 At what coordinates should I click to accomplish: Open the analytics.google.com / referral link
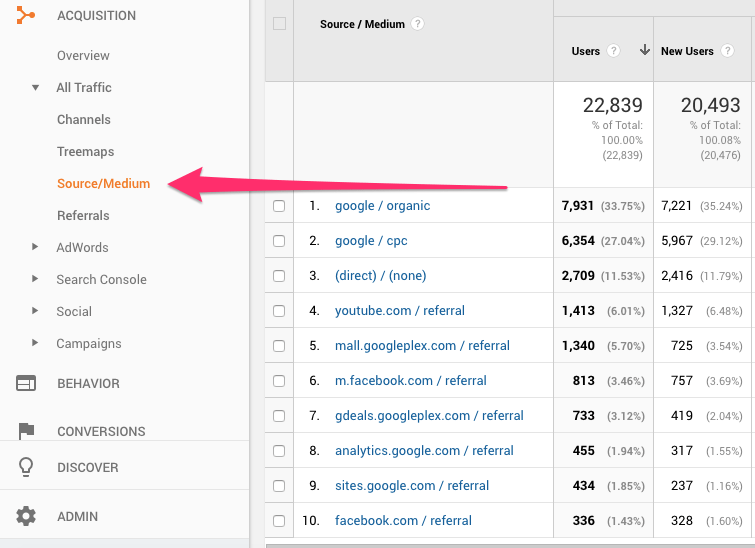(424, 451)
